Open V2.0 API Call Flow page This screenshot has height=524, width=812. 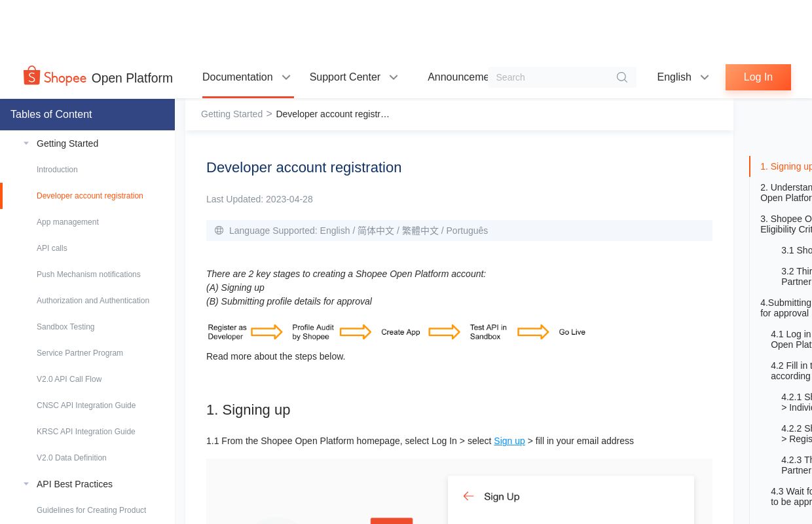click(69, 379)
